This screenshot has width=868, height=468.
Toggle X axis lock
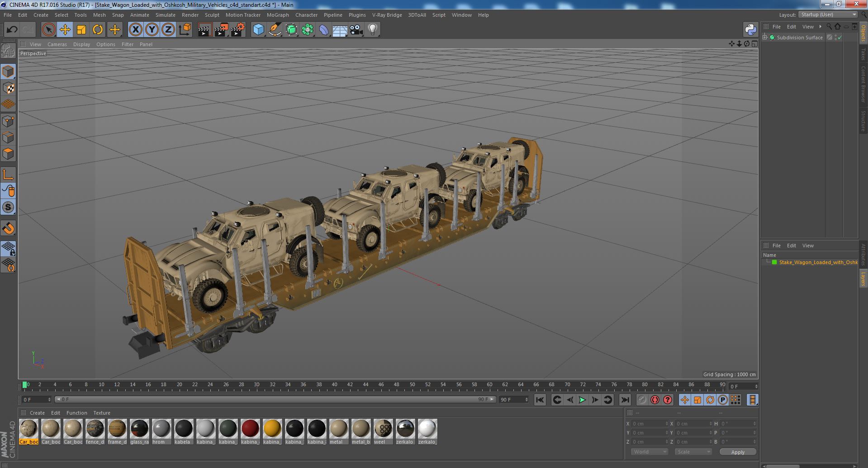135,30
